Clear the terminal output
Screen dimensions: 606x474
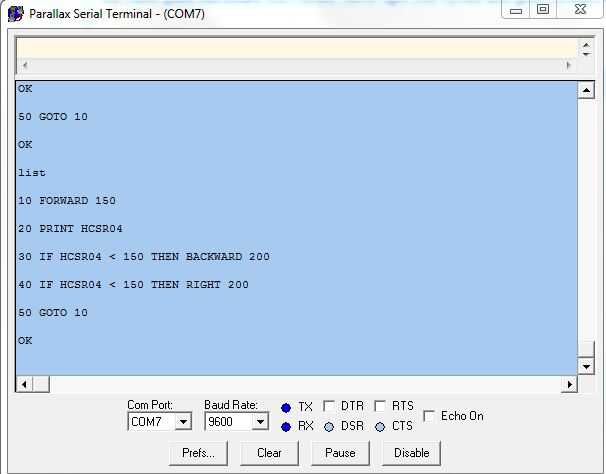coord(269,453)
